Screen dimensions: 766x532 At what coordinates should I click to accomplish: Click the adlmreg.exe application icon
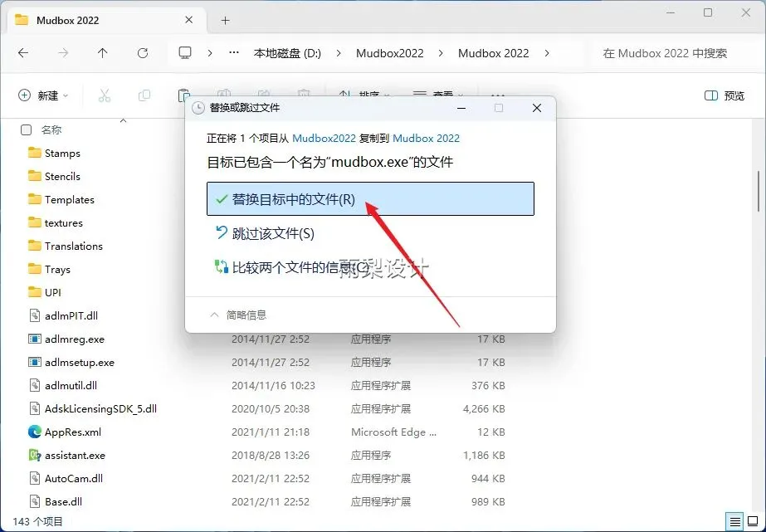[34, 339]
